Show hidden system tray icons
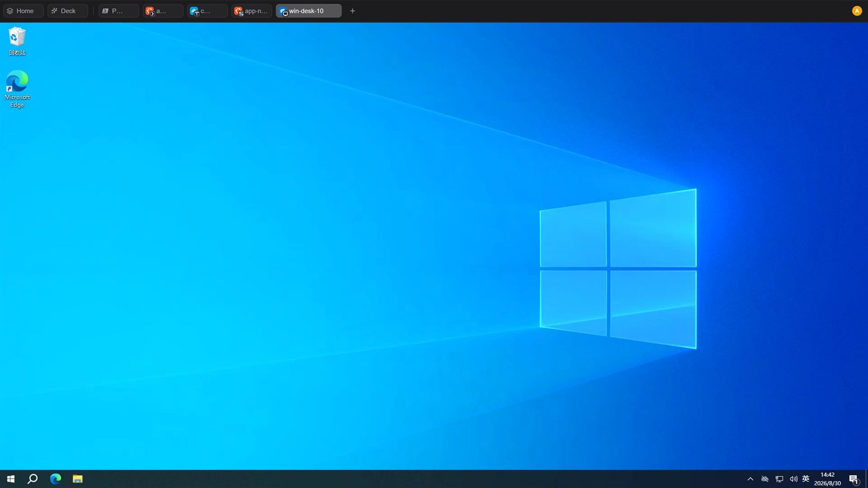 [750, 479]
